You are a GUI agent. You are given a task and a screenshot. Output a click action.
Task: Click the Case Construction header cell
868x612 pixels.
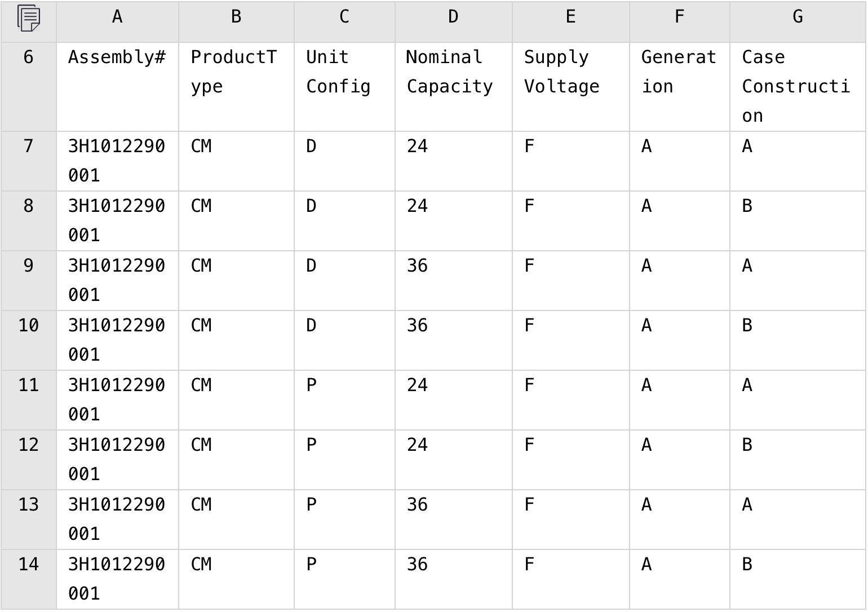tap(798, 87)
